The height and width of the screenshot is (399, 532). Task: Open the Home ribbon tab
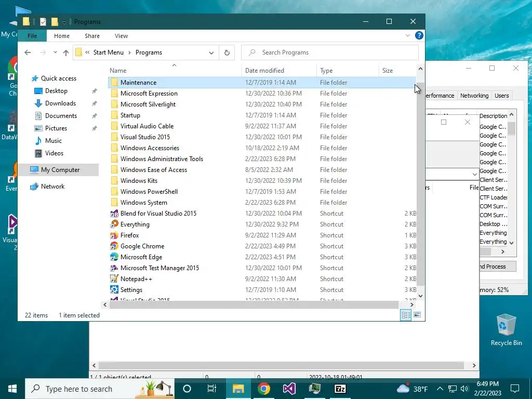click(x=62, y=36)
